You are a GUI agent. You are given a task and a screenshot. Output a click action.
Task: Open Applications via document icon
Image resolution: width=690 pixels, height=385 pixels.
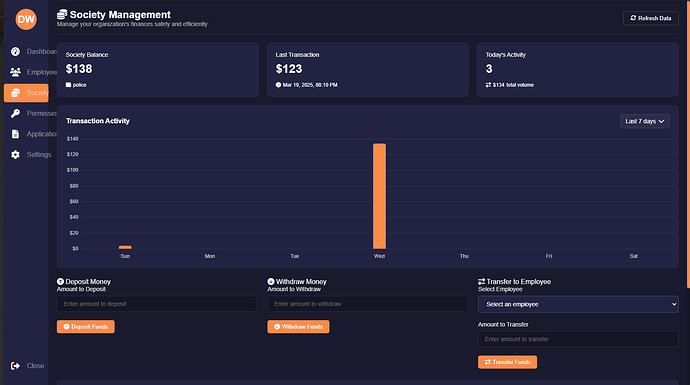tap(15, 134)
